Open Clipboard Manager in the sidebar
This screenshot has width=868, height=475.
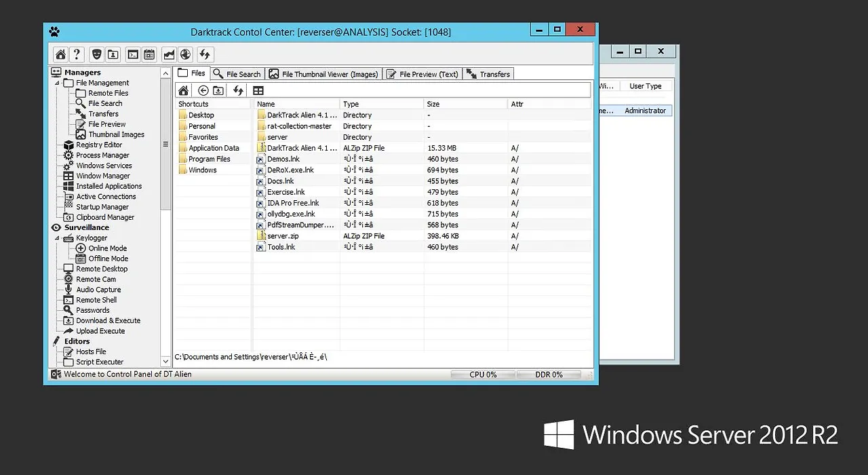(x=105, y=217)
